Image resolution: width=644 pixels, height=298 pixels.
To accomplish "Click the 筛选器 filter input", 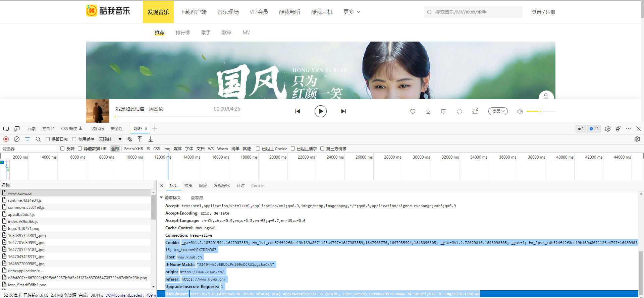I will click(29, 148).
